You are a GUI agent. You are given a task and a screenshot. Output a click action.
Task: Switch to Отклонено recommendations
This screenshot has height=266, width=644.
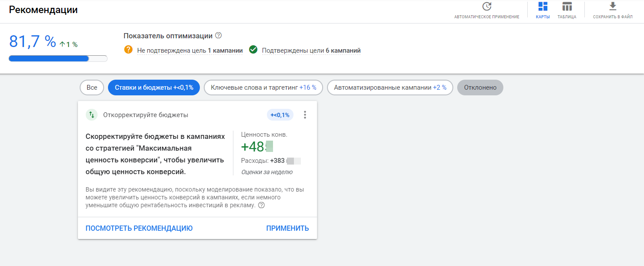(x=480, y=87)
